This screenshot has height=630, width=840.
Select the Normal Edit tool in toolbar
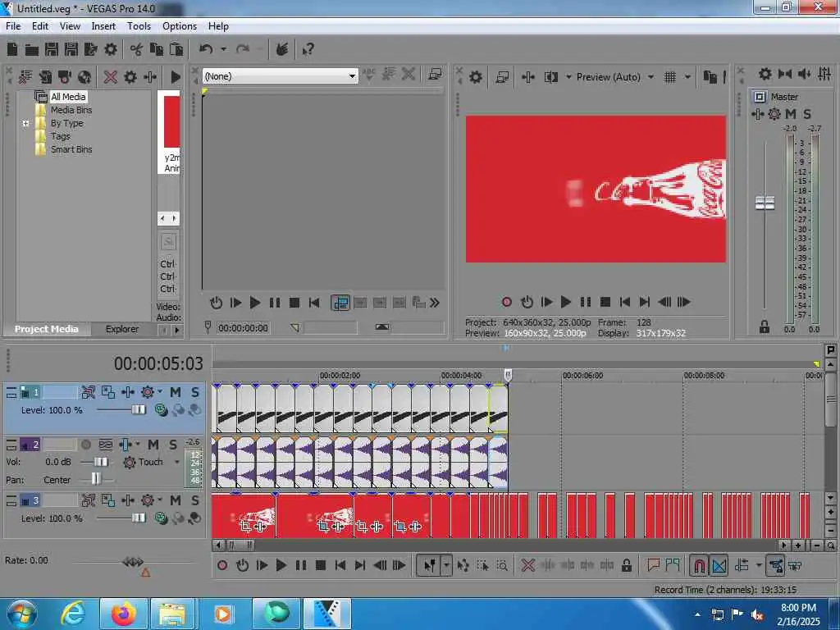coord(430,565)
